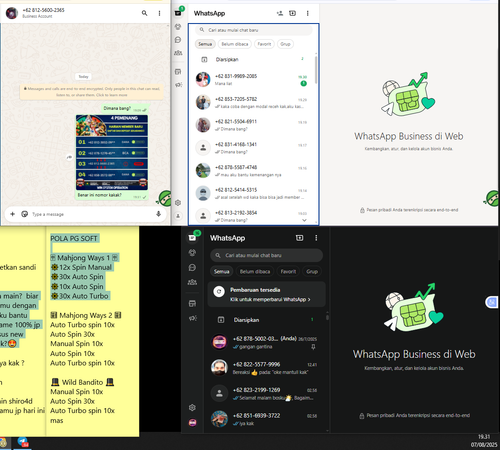
Task: Open Status icon in dark WhatsApp sidebar
Action: (x=192, y=253)
